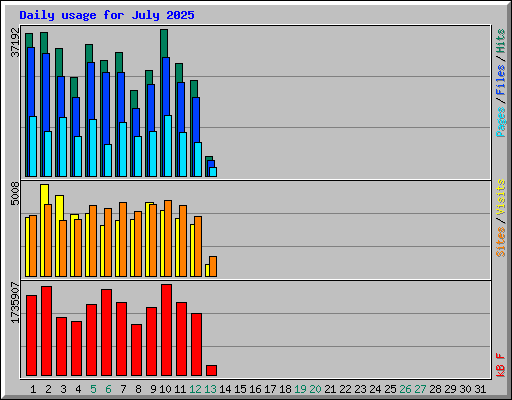Screen dimensions: 512x400
Task: Select day 16 on the x-axis
Action: [255, 389]
